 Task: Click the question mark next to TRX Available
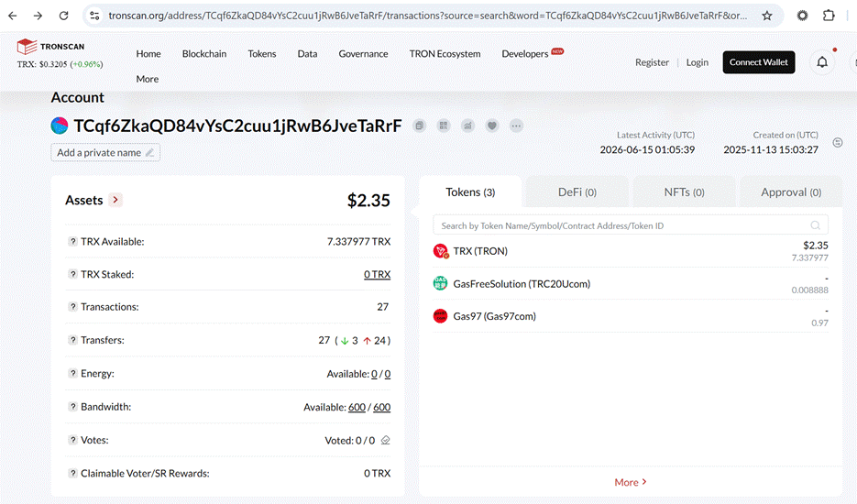[72, 242]
